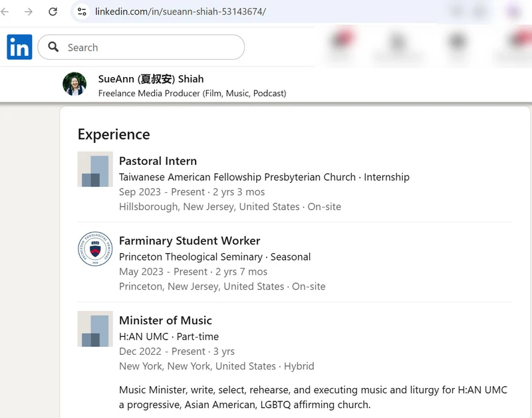Click Taiwanese American Fellowship Presbyterian Church text

point(237,177)
